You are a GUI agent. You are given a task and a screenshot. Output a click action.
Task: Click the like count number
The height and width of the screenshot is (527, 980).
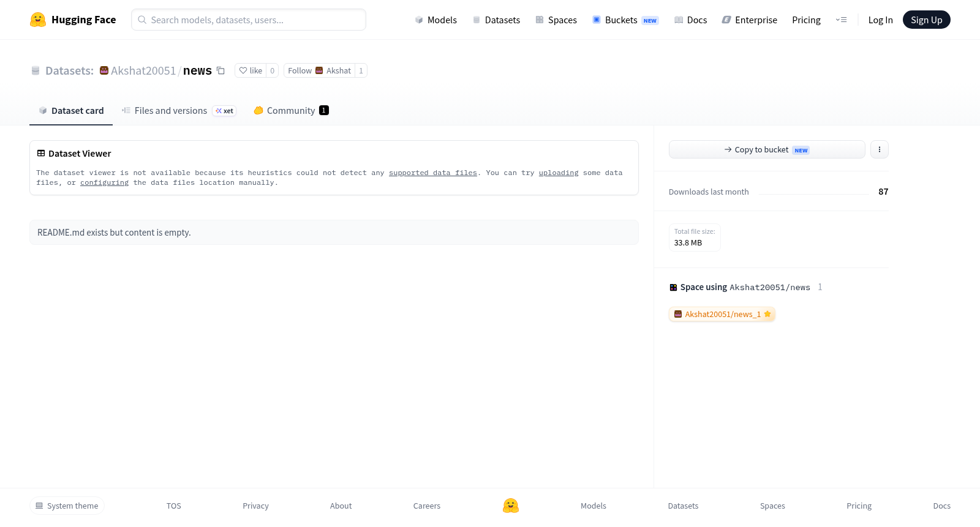tap(273, 70)
